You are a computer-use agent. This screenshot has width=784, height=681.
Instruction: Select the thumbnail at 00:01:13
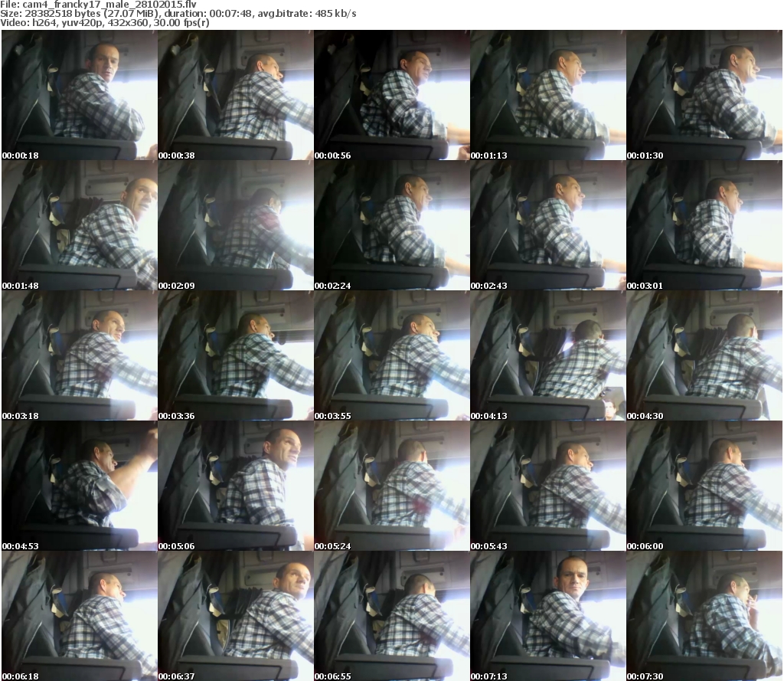(548, 95)
